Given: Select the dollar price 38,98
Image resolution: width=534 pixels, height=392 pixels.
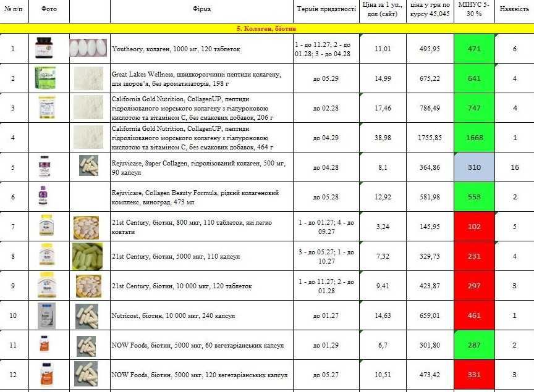Looking at the screenshot, I should tap(383, 138).
